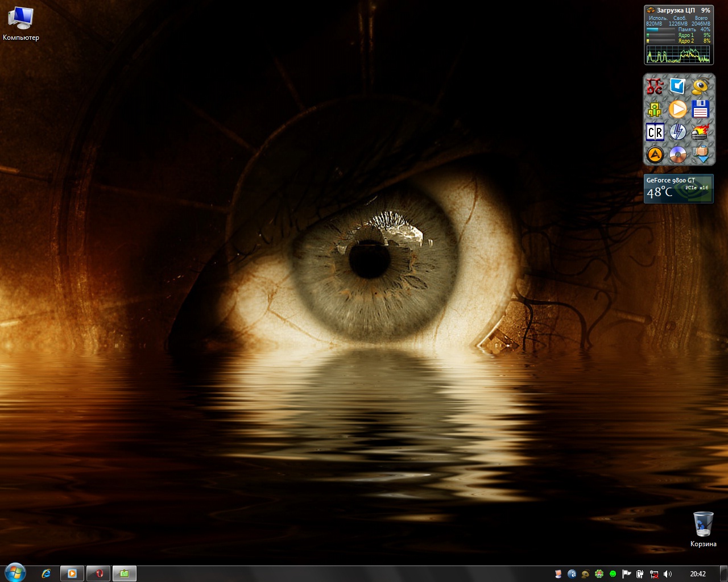Screen dimensions: 728x582
Task: Click the green flower house tray icon
Action: [599, 574]
